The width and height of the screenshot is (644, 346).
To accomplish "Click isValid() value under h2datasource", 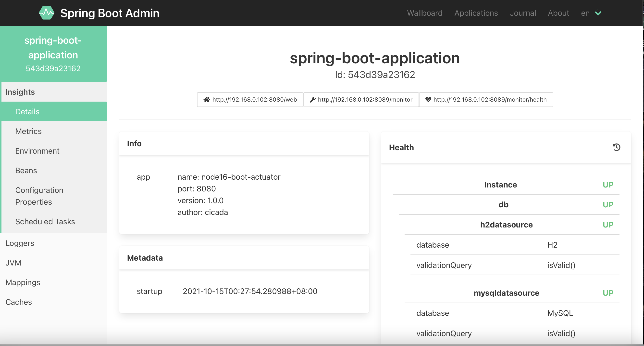I will click(561, 265).
